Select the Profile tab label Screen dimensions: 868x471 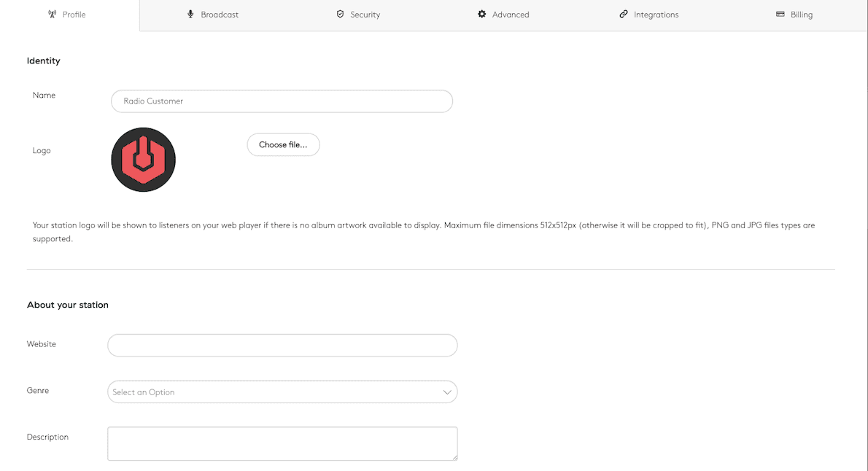click(74, 15)
